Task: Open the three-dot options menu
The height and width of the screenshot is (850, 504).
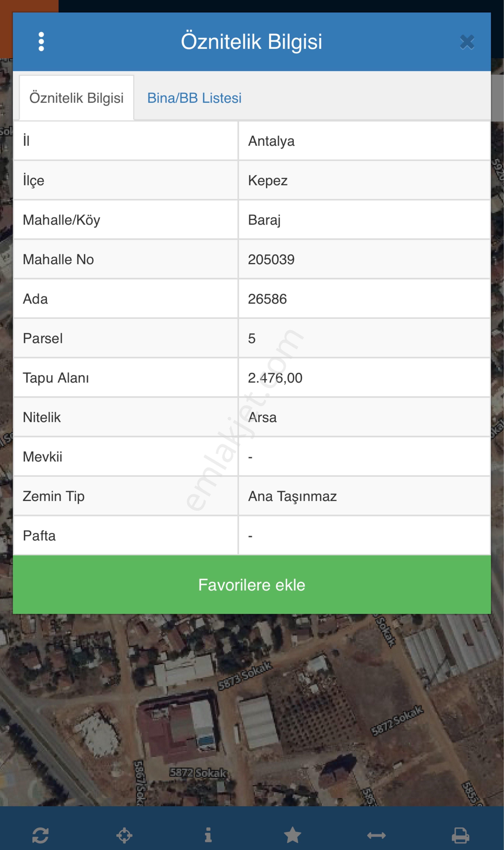Action: coord(41,42)
